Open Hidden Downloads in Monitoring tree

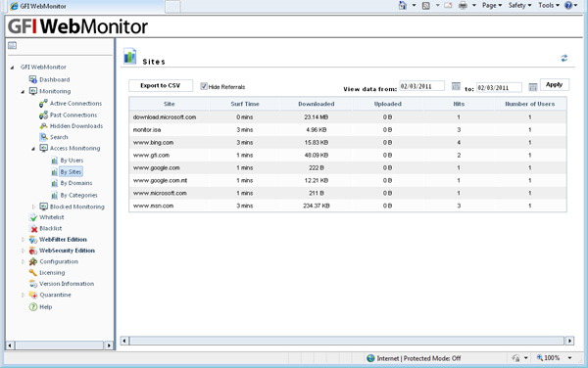click(x=76, y=126)
